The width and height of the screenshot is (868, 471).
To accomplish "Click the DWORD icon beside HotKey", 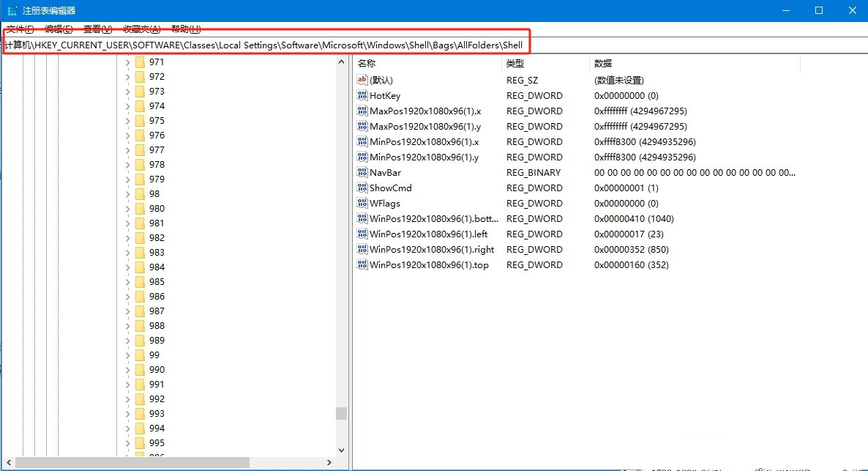I will pos(362,95).
